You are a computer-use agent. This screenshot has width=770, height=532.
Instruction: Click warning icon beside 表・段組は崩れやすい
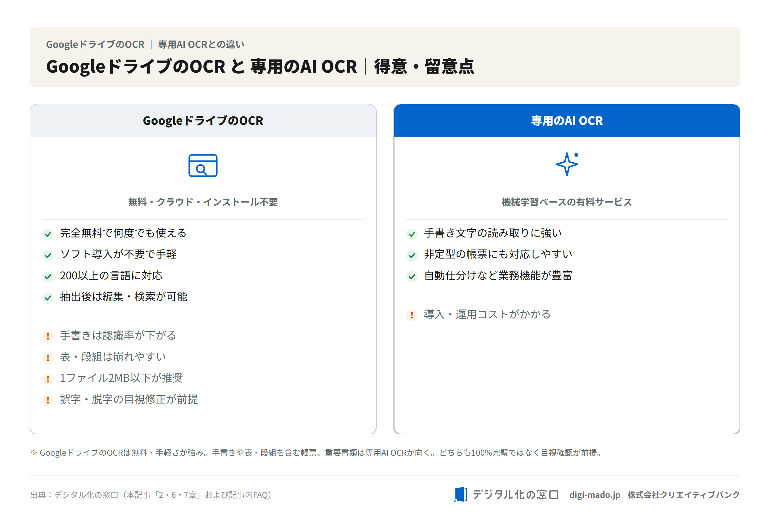(48, 358)
